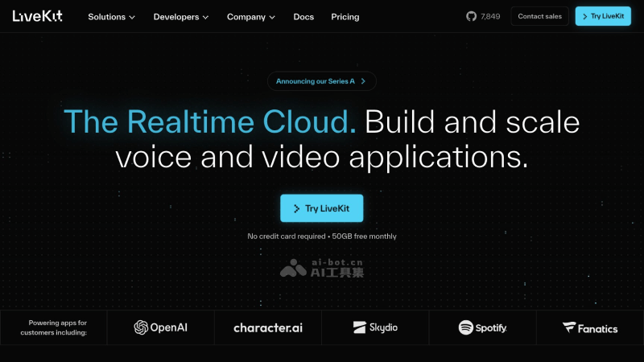Viewport: 644px width, 362px height.
Task: Click the 7,849 GitHub star count
Action: 490,16
